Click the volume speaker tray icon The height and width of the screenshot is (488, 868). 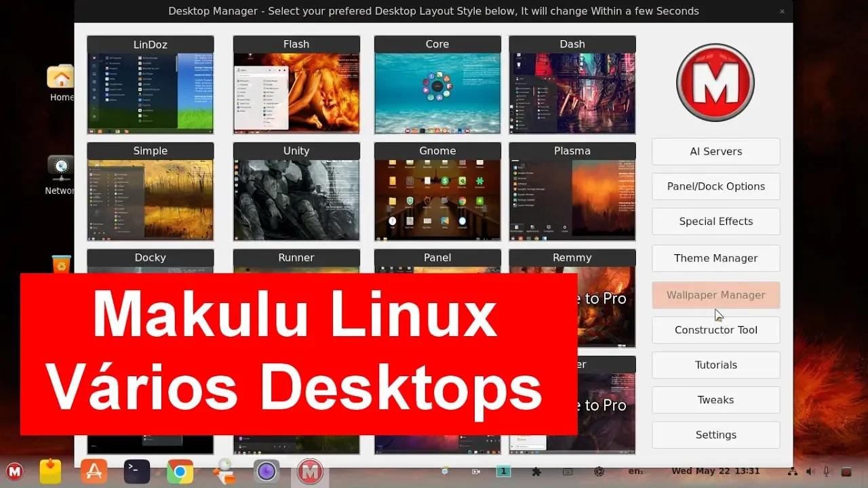click(810, 472)
